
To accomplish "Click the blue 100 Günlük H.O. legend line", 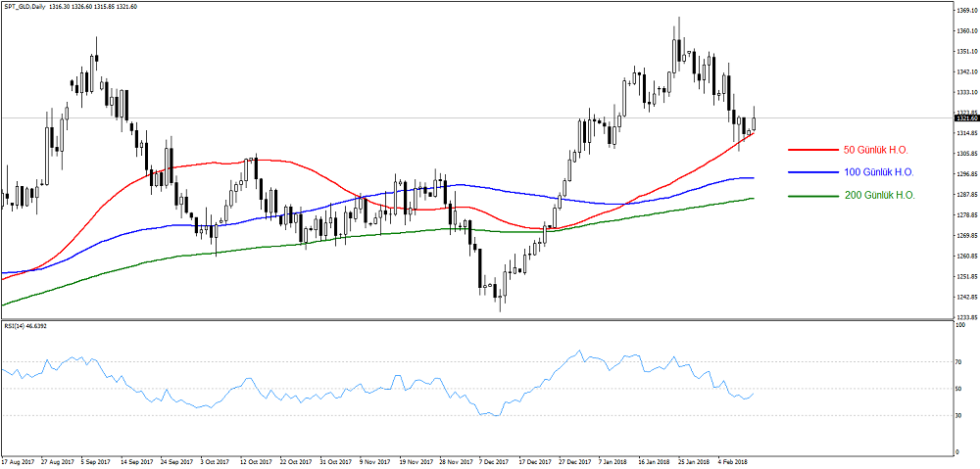I will click(x=811, y=172).
